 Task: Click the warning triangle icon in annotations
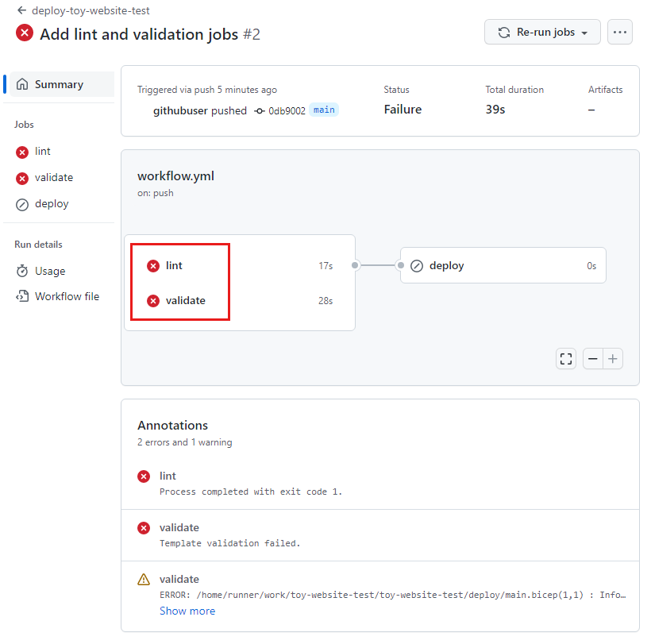point(144,579)
